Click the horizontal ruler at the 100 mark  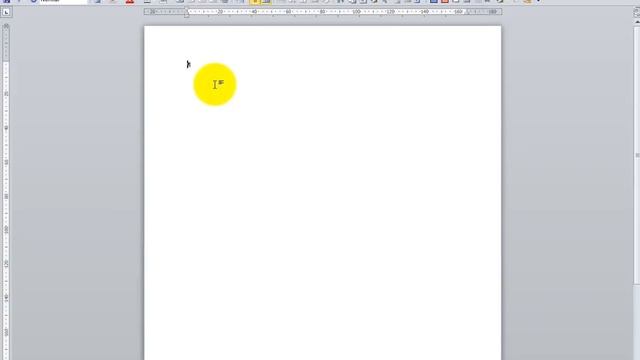[356, 12]
